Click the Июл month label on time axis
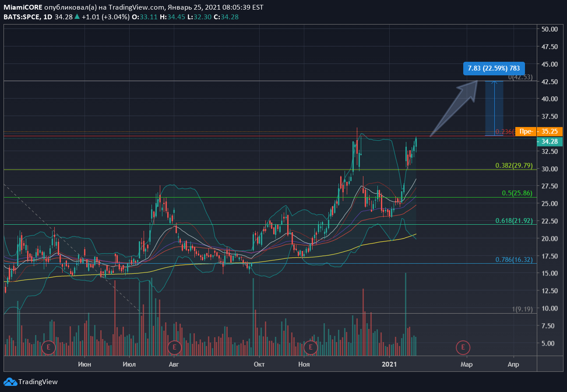567x392 pixels. click(129, 364)
